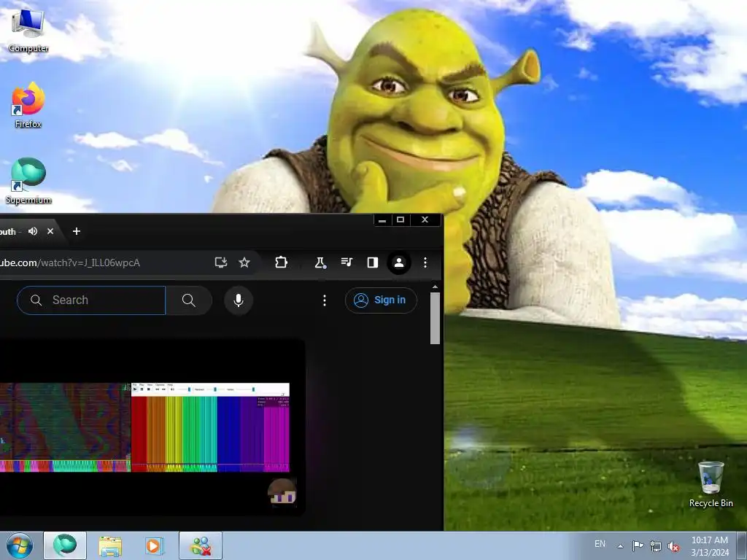Image resolution: width=747 pixels, height=560 pixels.
Task: Click the channel avatar watermark in the video
Action: pyautogui.click(x=282, y=491)
